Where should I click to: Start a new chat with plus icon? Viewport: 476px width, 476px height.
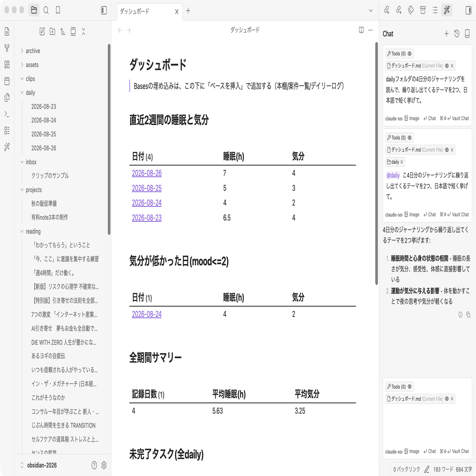pyautogui.click(x=447, y=34)
